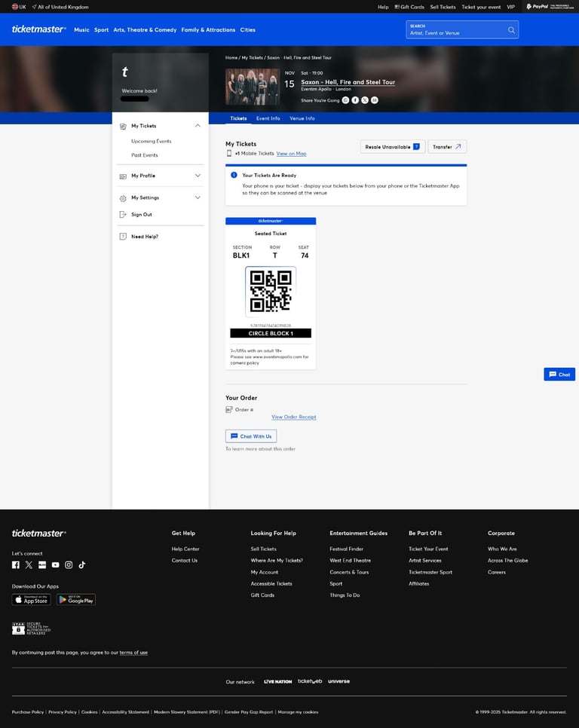Click the Need Help question mark icon

(x=123, y=237)
